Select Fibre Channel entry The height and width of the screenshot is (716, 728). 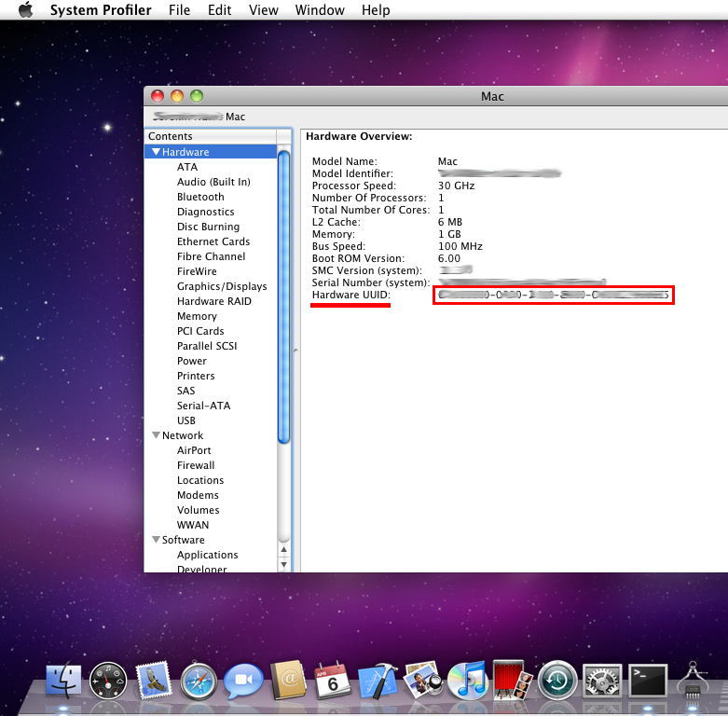(x=211, y=256)
